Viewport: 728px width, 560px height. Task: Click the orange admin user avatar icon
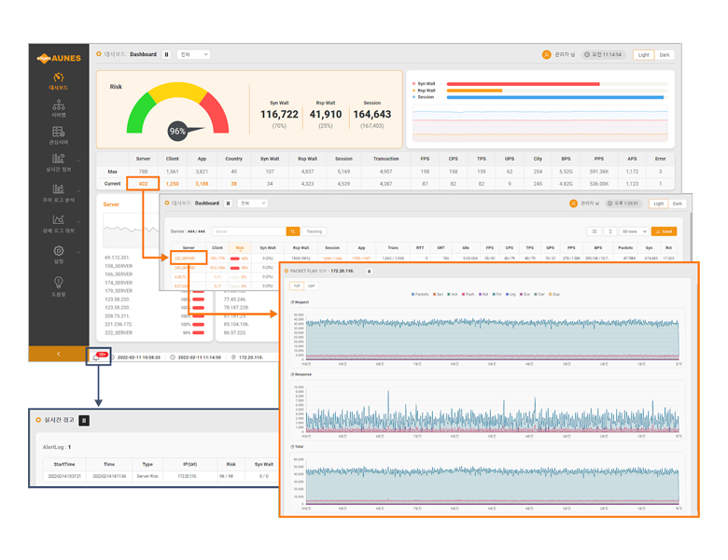546,55
